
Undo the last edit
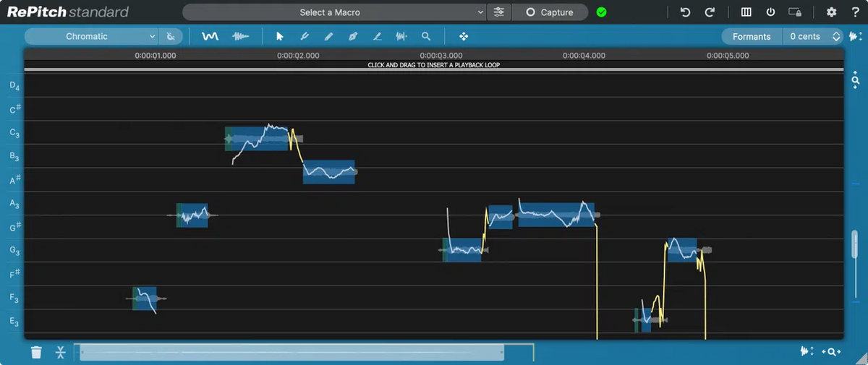685,12
